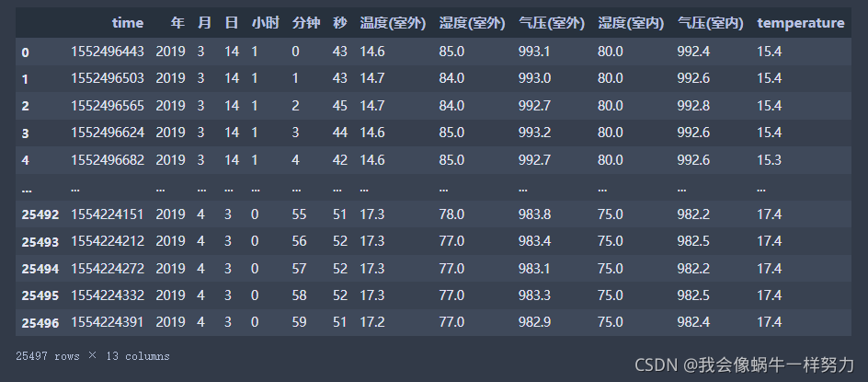
Task: Select time value 1554224391
Action: pyautogui.click(x=108, y=322)
